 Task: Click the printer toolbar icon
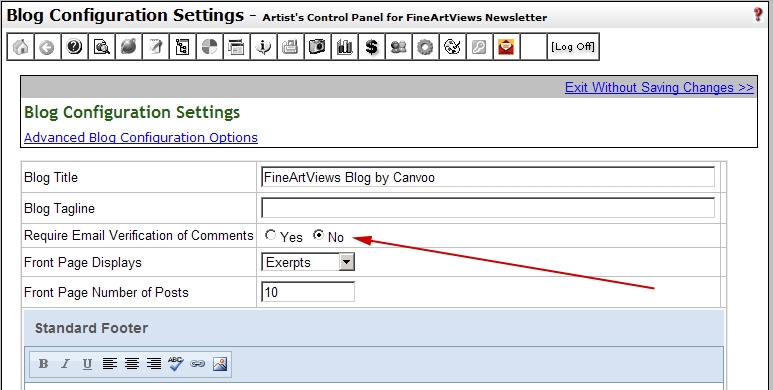point(290,47)
